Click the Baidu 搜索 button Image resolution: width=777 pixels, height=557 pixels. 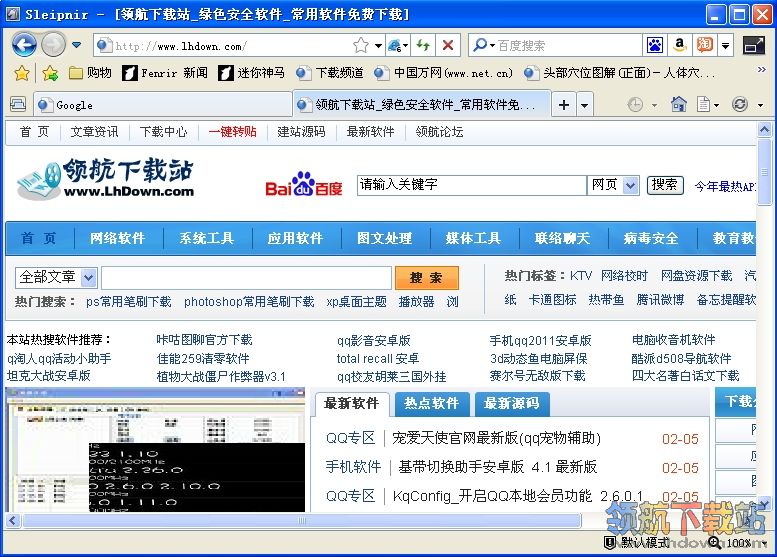click(665, 185)
